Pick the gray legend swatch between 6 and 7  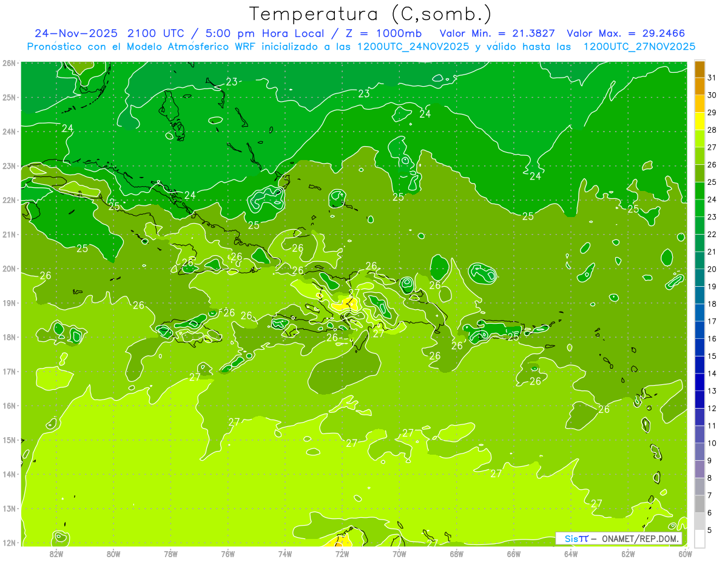coord(699,504)
